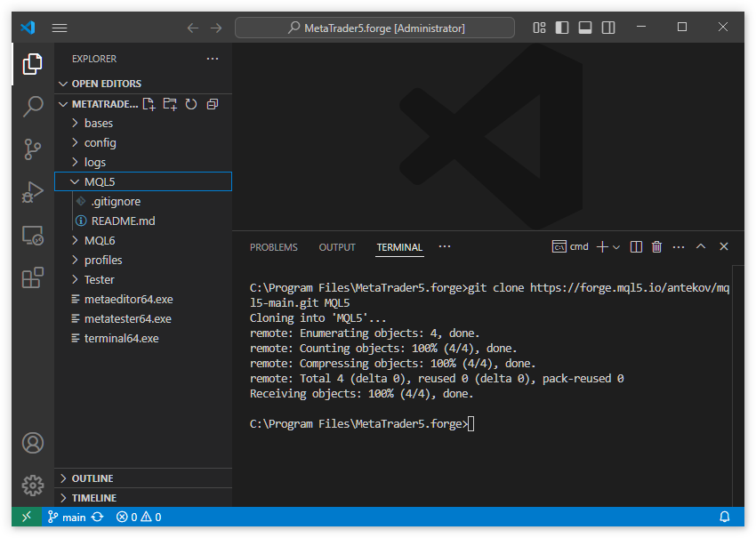
Task: Add a new terminal with plus icon
Action: [602, 247]
